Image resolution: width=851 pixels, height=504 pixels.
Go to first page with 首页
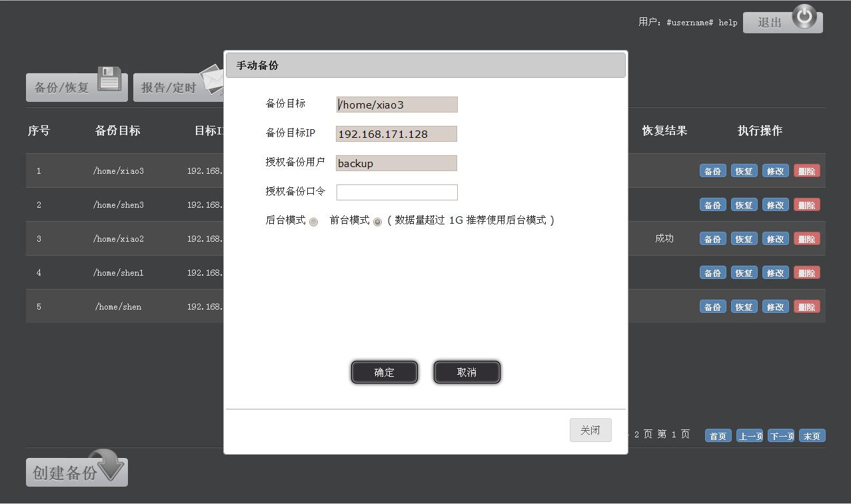tap(718, 436)
